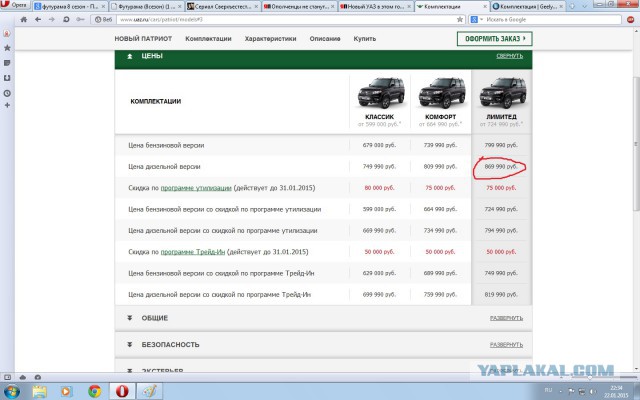The width and height of the screenshot is (640, 400).
Task: Navigate back to the previous page
Action: (38, 20)
